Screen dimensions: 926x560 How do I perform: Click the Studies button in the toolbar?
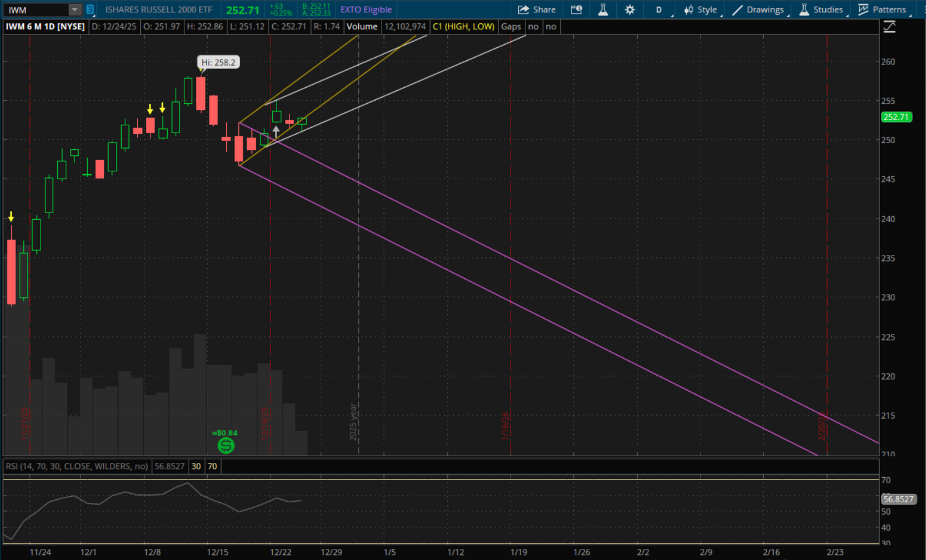pos(821,10)
